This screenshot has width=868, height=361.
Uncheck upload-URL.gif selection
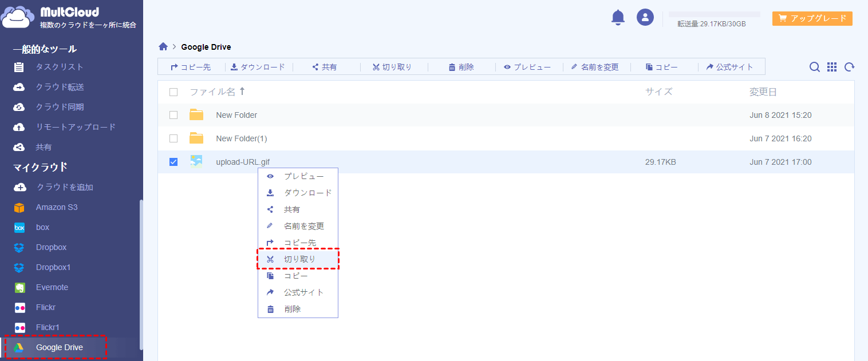(x=173, y=162)
